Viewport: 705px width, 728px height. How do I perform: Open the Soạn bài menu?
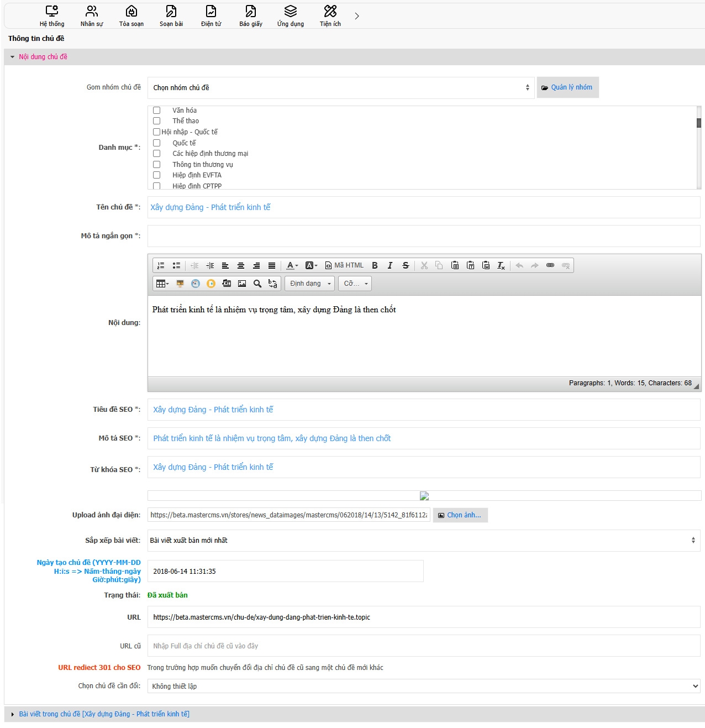pos(171,16)
